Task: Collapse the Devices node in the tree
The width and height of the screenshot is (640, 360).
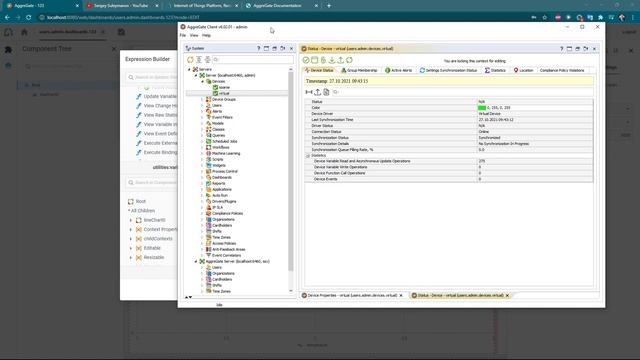Action: pos(202,82)
